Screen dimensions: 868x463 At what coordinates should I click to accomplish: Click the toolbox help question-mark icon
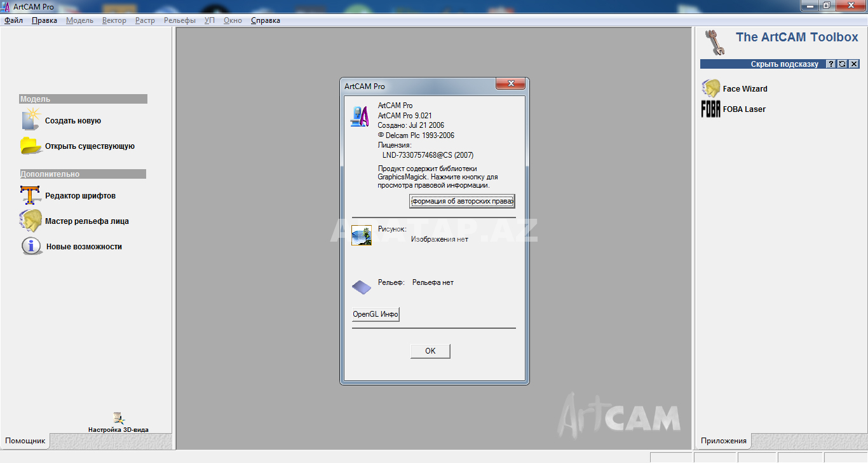coord(831,64)
